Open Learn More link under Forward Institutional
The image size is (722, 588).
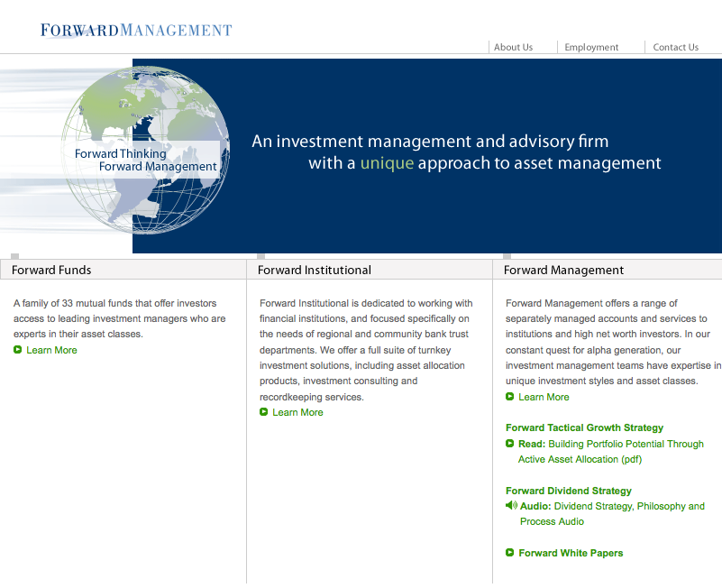pyautogui.click(x=297, y=412)
